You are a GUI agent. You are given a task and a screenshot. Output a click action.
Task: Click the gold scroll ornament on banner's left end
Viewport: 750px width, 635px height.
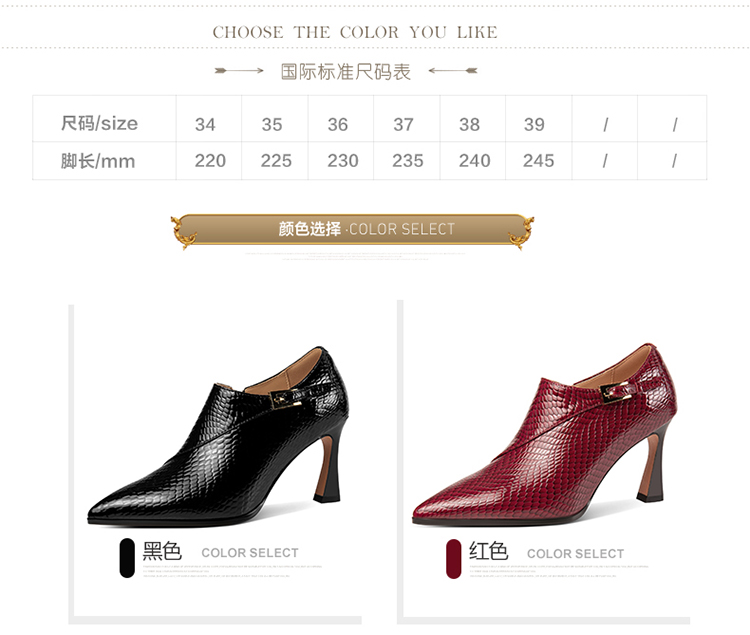pos(184,232)
